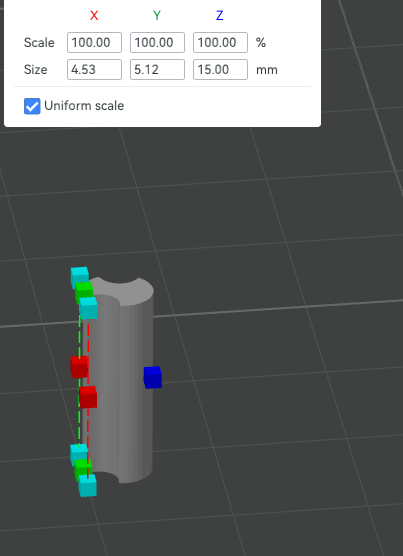Screen dimensions: 403x556
Task: Click the lower red X-axis scale handle
Action: [x=88, y=397]
